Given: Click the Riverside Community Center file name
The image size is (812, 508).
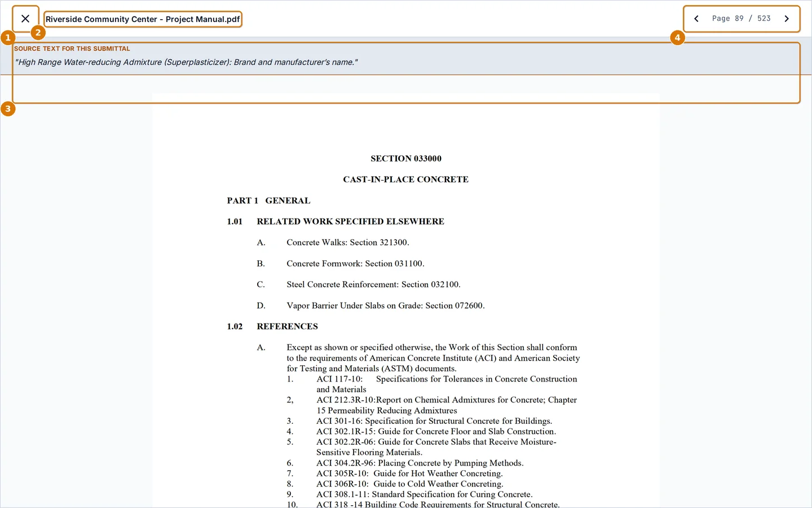Looking at the screenshot, I should point(143,19).
